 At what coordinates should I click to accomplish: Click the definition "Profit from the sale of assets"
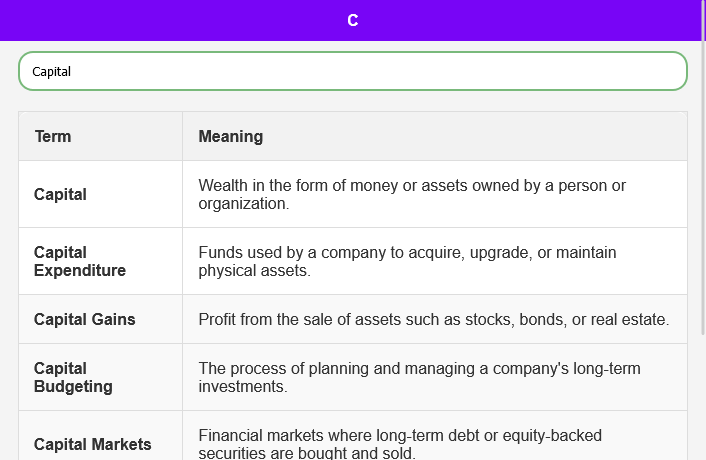pyautogui.click(x=433, y=319)
